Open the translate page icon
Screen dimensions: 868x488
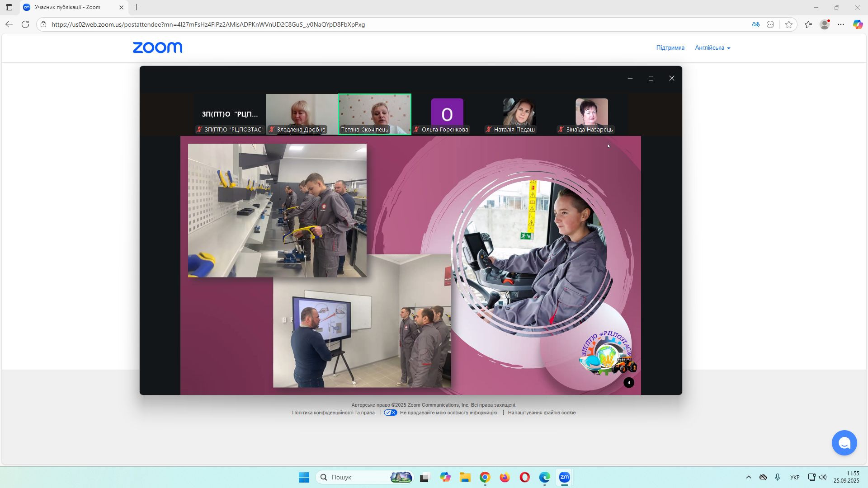756,24
